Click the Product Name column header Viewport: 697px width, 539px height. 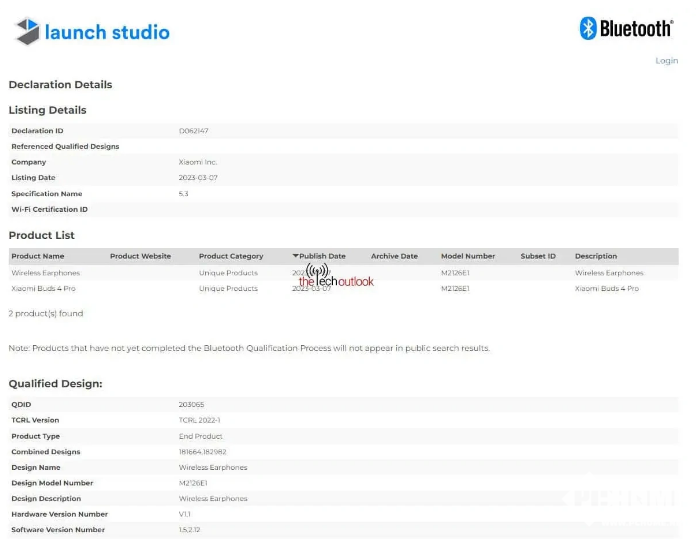coord(38,256)
